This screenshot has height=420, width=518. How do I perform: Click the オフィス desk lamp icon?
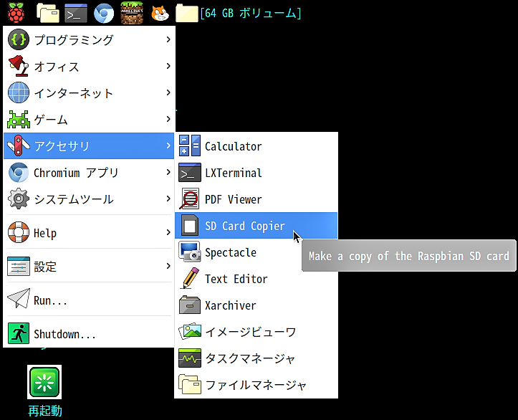[19, 66]
